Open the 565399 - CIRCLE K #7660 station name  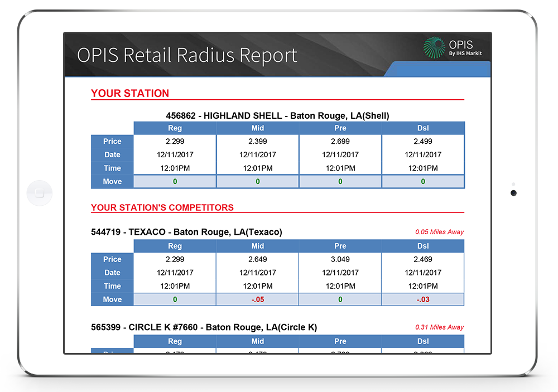tap(204, 327)
